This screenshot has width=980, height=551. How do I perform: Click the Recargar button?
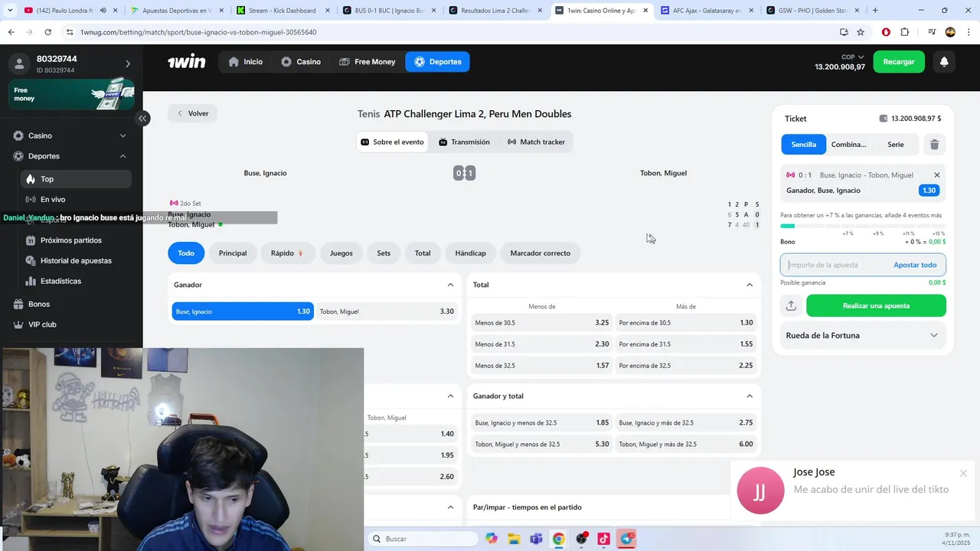pyautogui.click(x=899, y=62)
